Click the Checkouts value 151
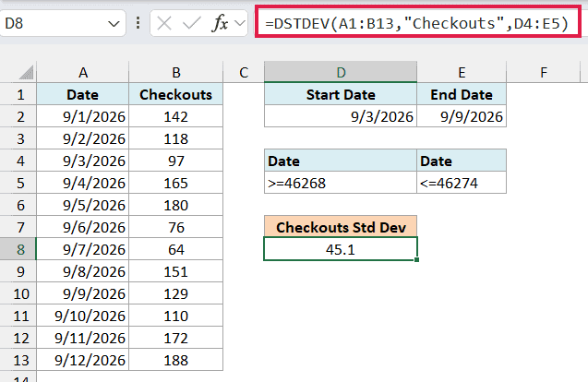 [x=176, y=271]
